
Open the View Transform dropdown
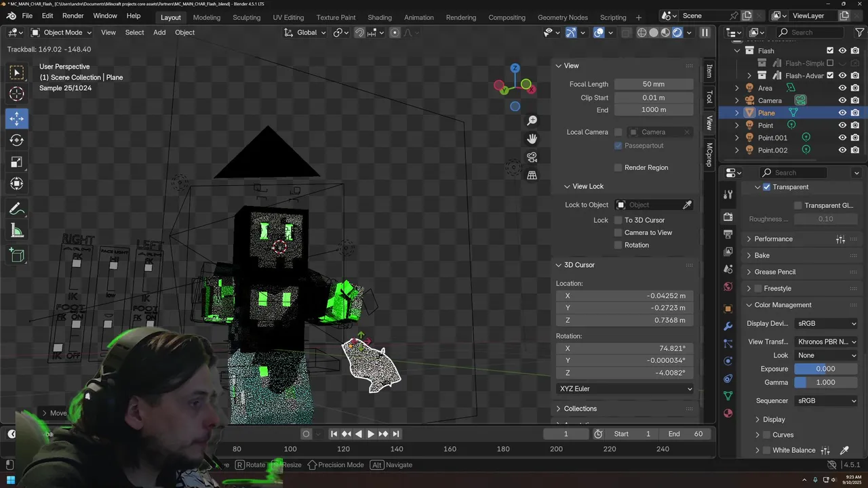point(827,342)
